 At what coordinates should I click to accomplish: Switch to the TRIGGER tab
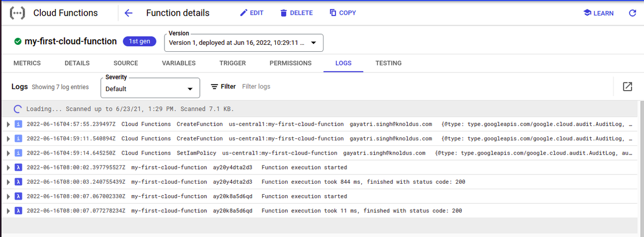(x=232, y=63)
